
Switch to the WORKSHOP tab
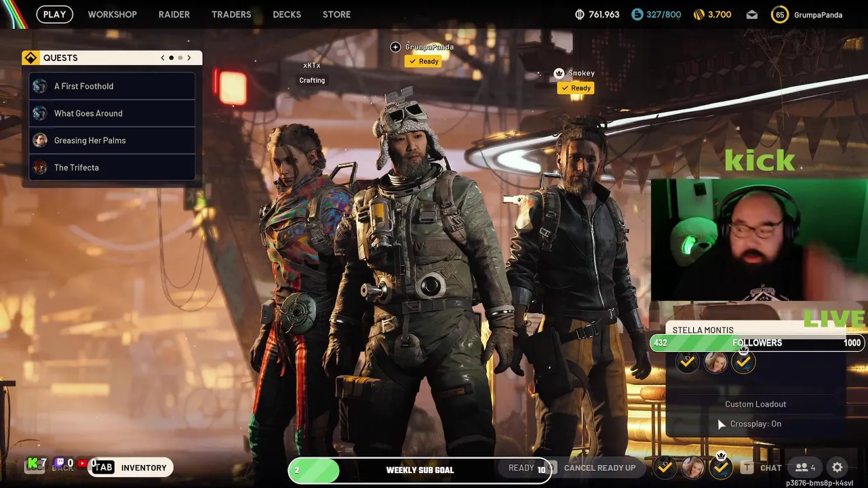tap(112, 14)
